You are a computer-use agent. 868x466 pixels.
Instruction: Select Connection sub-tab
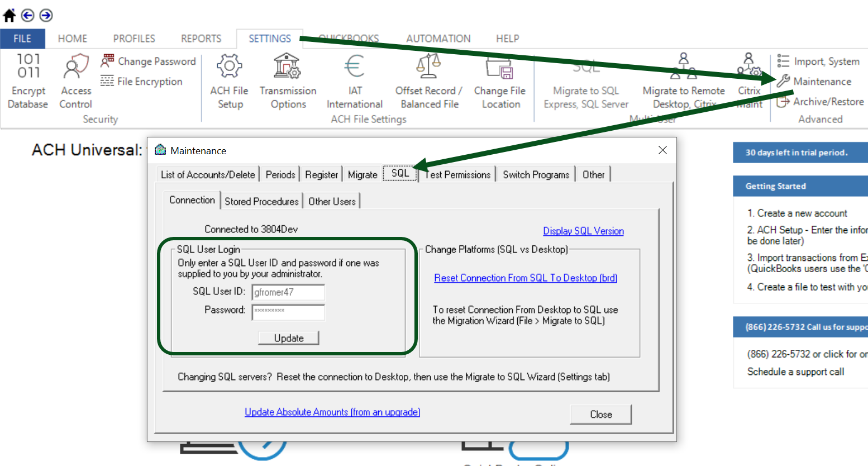point(192,200)
